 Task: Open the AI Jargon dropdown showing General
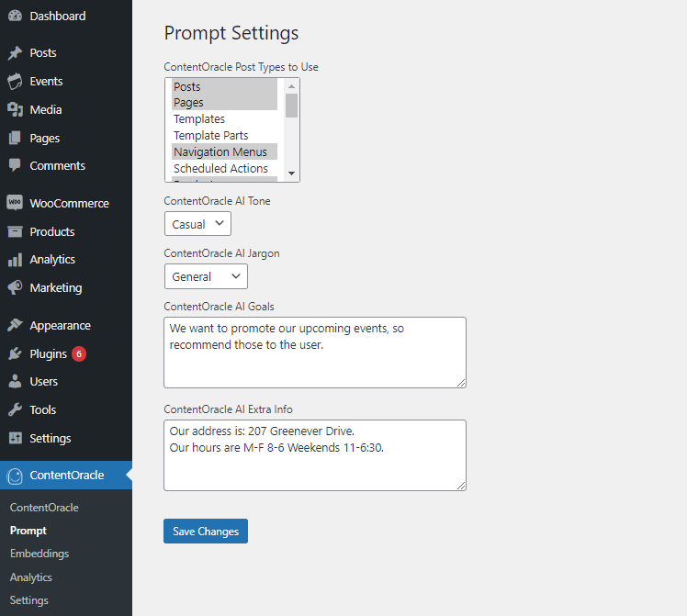(x=206, y=276)
